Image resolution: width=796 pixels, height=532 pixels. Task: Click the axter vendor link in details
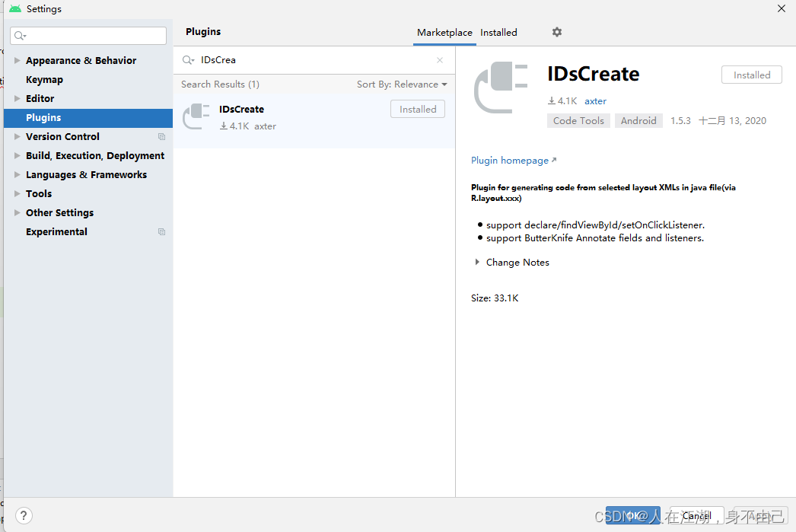point(595,101)
